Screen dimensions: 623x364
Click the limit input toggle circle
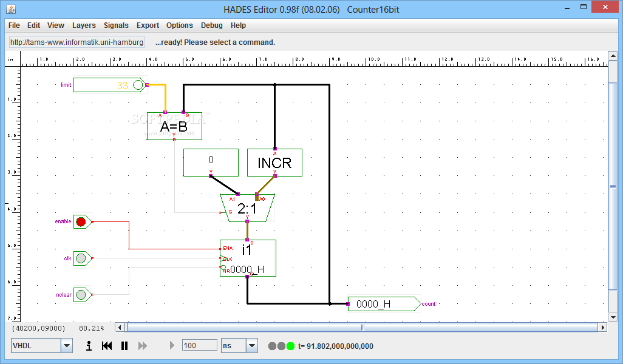click(137, 85)
